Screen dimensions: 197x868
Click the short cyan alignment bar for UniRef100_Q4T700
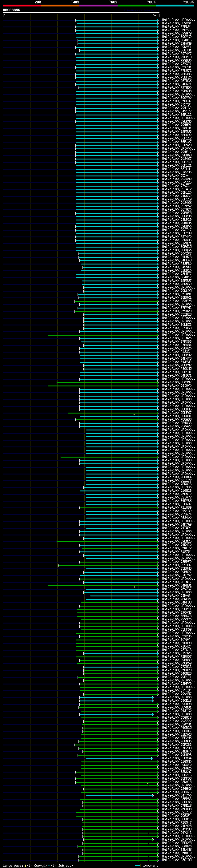[119, 796]
